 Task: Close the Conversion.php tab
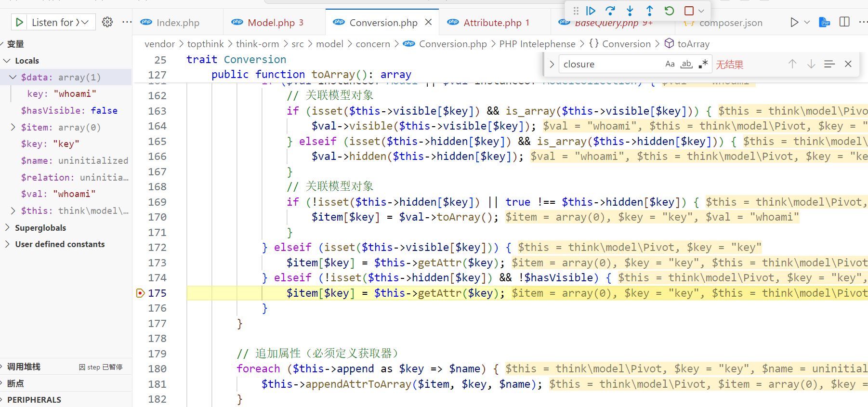[428, 22]
